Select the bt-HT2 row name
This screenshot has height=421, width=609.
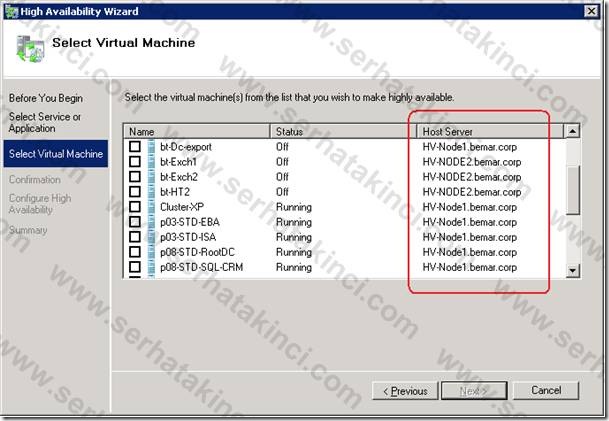(x=175, y=192)
